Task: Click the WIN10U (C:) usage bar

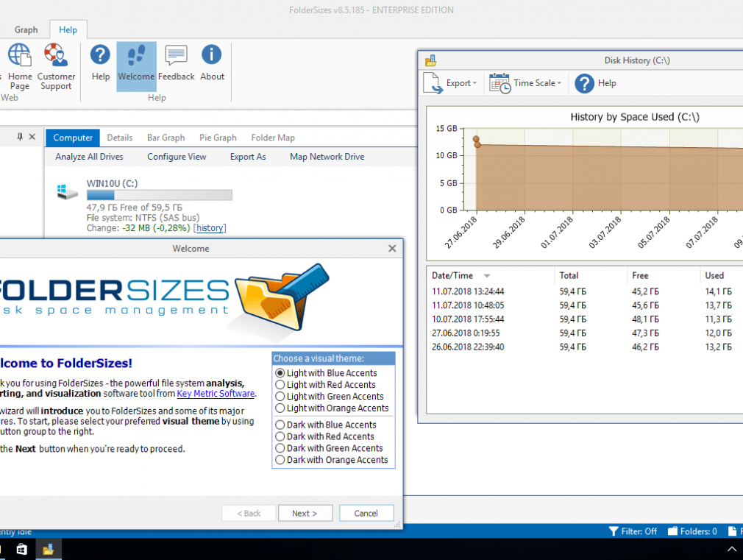Action: pyautogui.click(x=159, y=195)
